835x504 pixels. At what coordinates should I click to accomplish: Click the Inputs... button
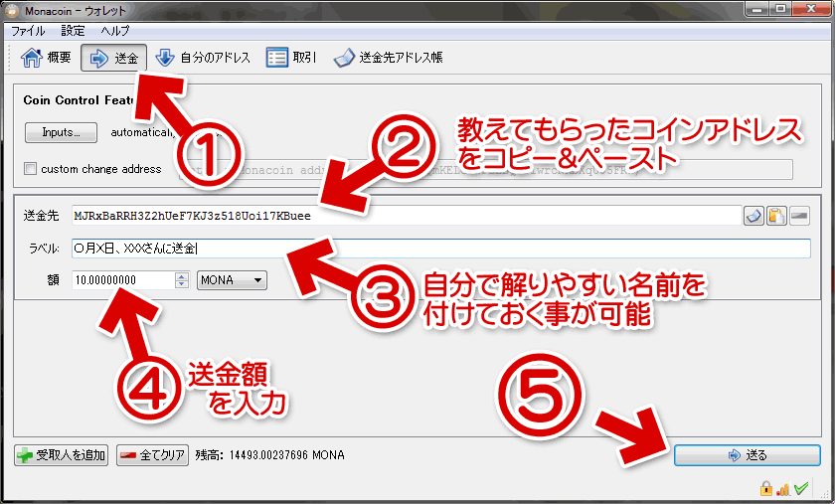(x=62, y=132)
